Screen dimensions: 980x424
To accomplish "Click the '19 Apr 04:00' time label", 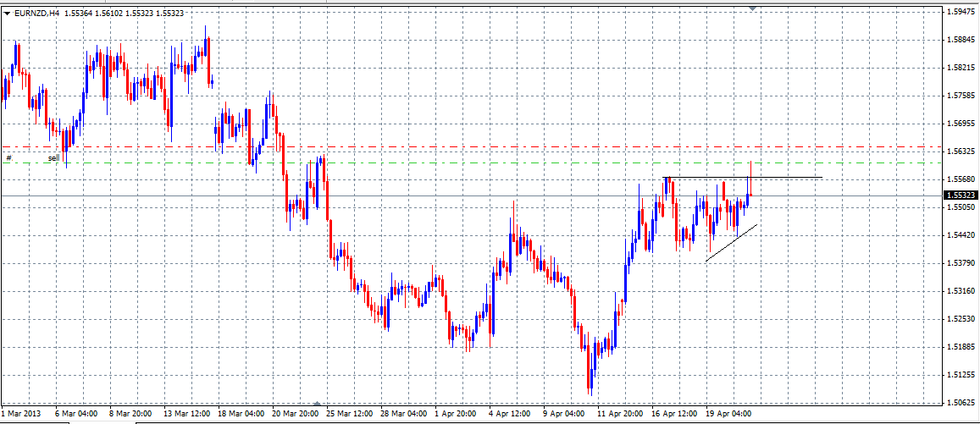I will click(x=728, y=414).
